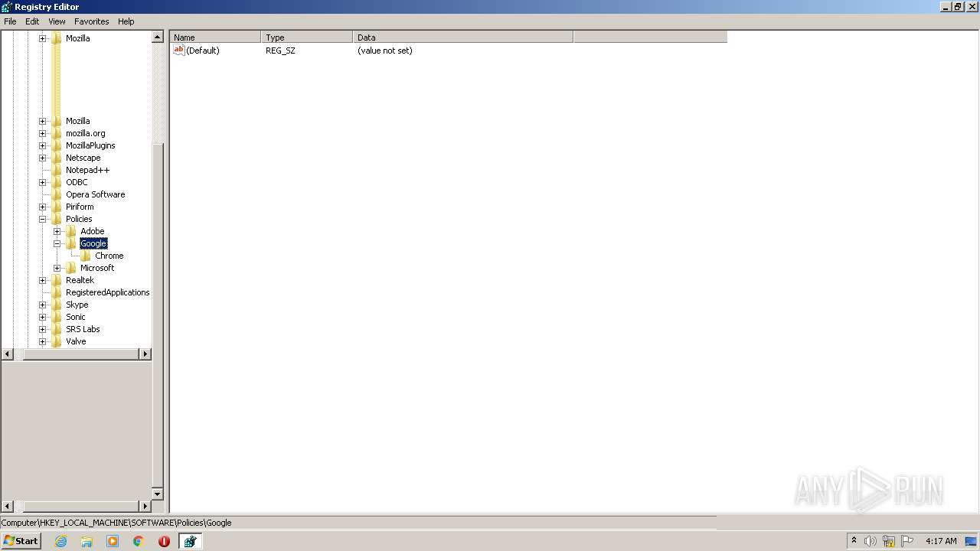Click the Start button
Screen dimensions: 980x551
coord(21,541)
